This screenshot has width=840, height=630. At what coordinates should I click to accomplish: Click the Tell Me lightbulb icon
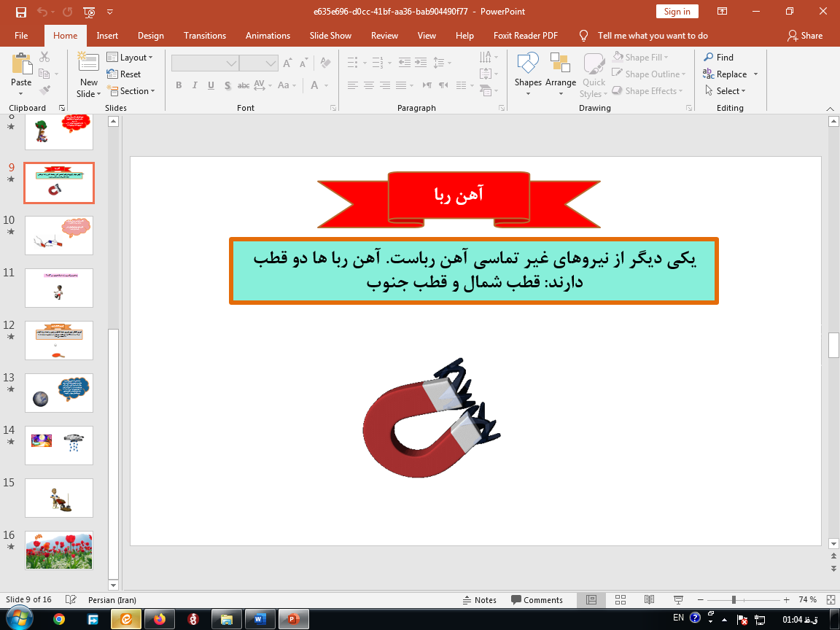584,35
